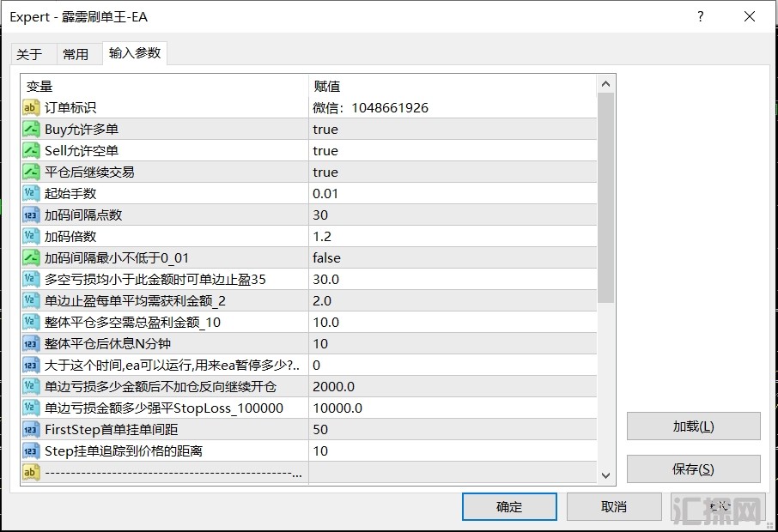The width and height of the screenshot is (778, 532).
Task: Click the icon beside FirstStep首单挂单间距
Action: coord(30,429)
